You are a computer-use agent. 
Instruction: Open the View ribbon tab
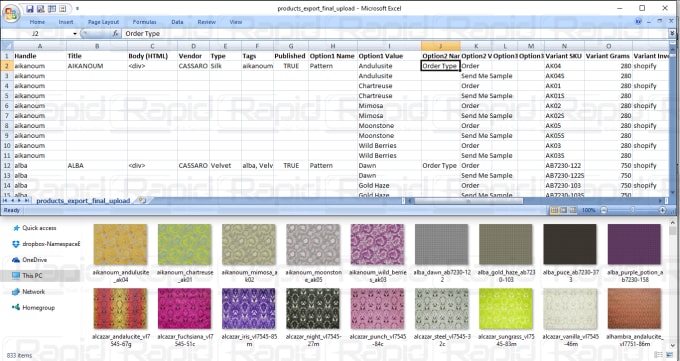pos(236,22)
